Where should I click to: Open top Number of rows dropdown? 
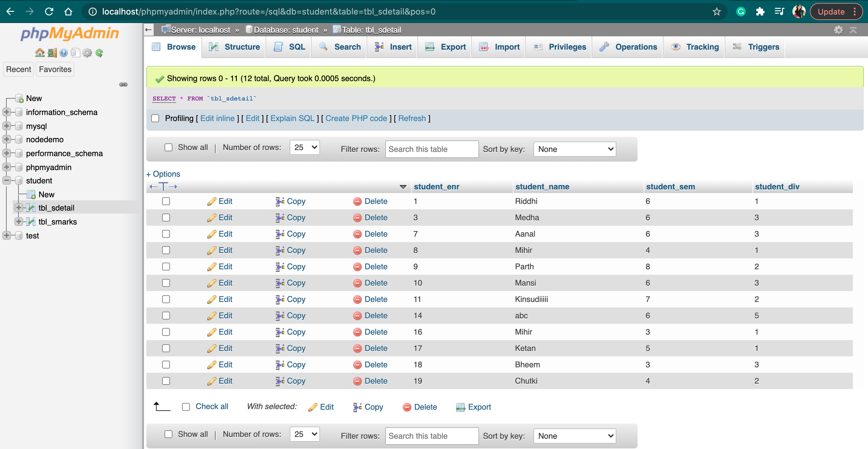tap(305, 147)
